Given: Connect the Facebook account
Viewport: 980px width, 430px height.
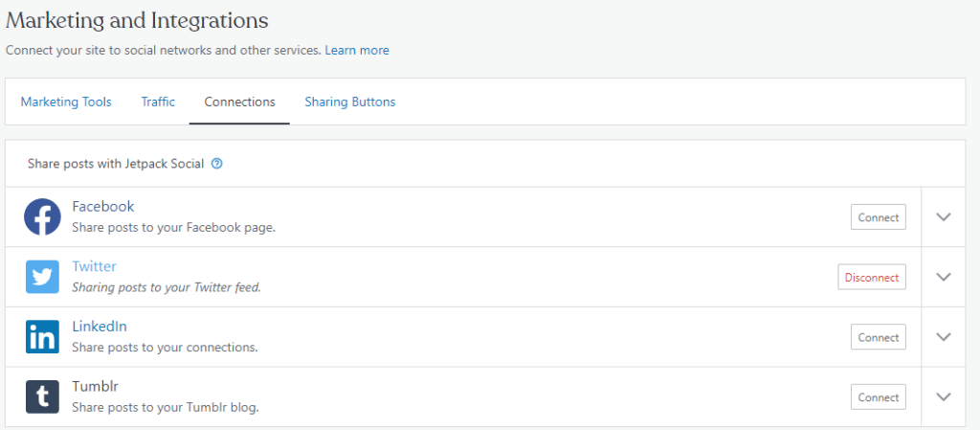Looking at the screenshot, I should pyautogui.click(x=879, y=217).
